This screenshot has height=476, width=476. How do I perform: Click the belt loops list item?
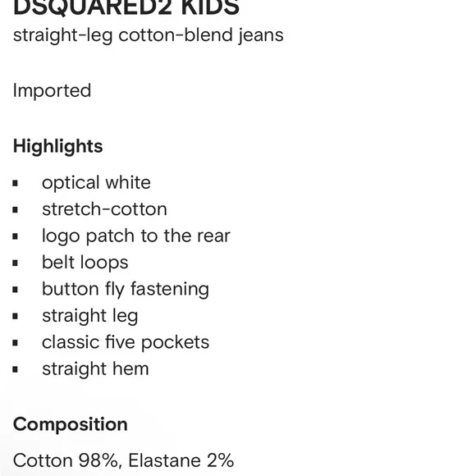pyautogui.click(x=85, y=263)
